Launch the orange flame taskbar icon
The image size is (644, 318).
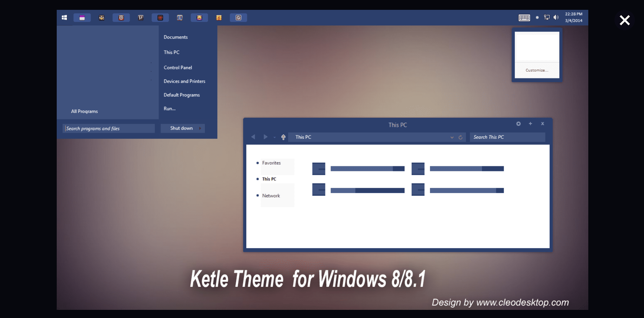219,18
